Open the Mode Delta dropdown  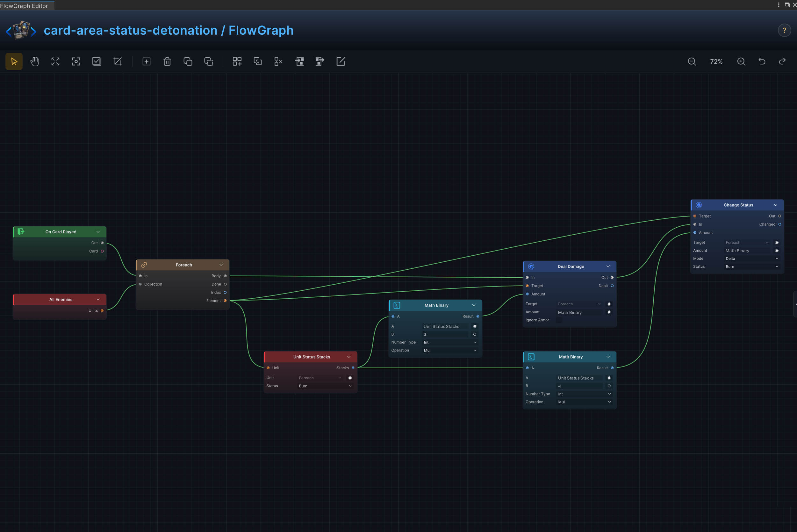tap(752, 259)
